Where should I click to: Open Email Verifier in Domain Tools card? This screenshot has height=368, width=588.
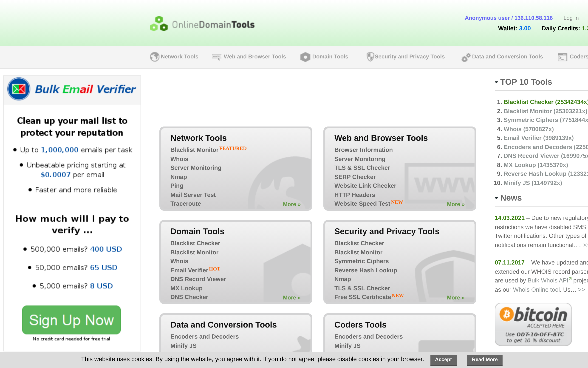(x=189, y=270)
